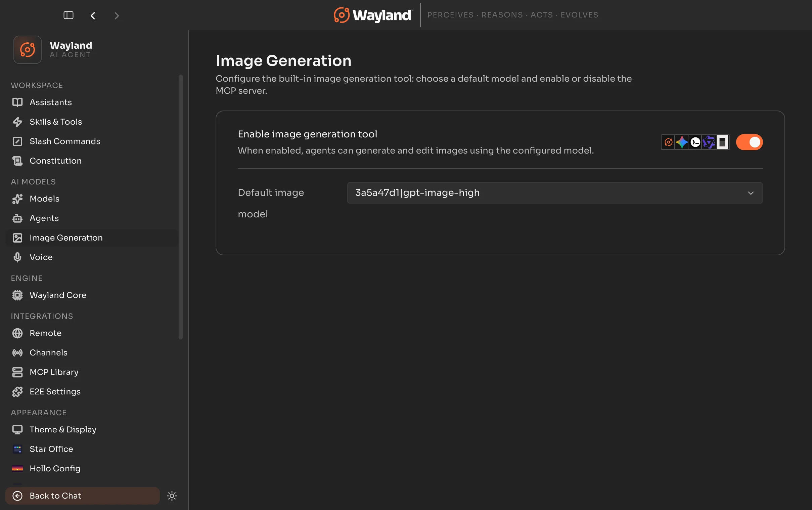Screen dimensions: 812x510
Task: Click the "Default image model" label
Action: 271,203
